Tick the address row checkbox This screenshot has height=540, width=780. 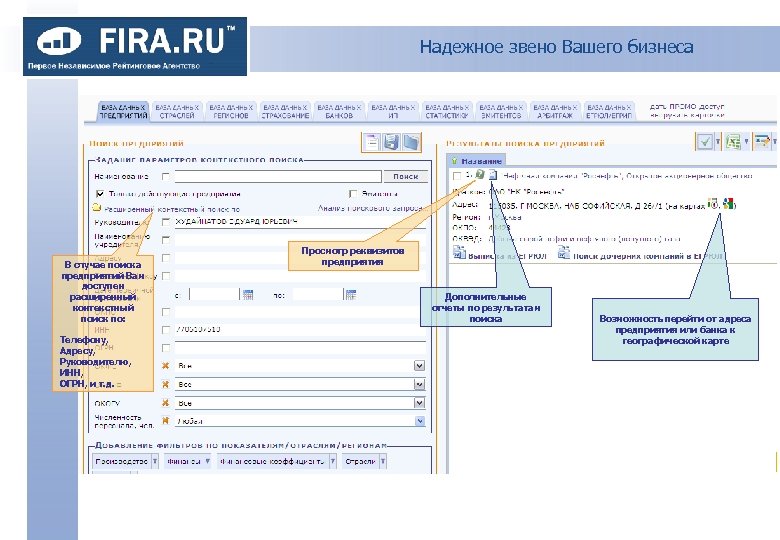pos(166,258)
